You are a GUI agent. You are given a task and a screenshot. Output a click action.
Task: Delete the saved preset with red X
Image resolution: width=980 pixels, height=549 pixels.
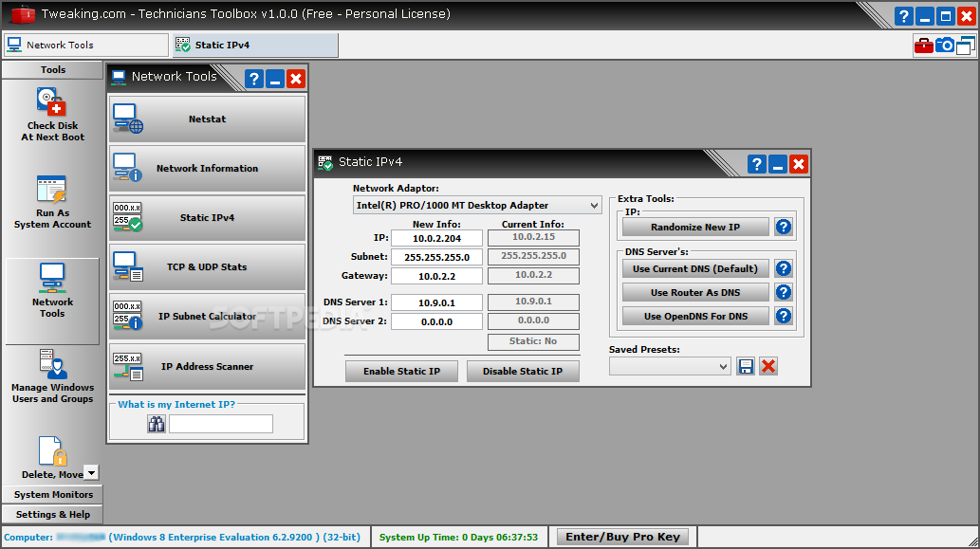(768, 367)
